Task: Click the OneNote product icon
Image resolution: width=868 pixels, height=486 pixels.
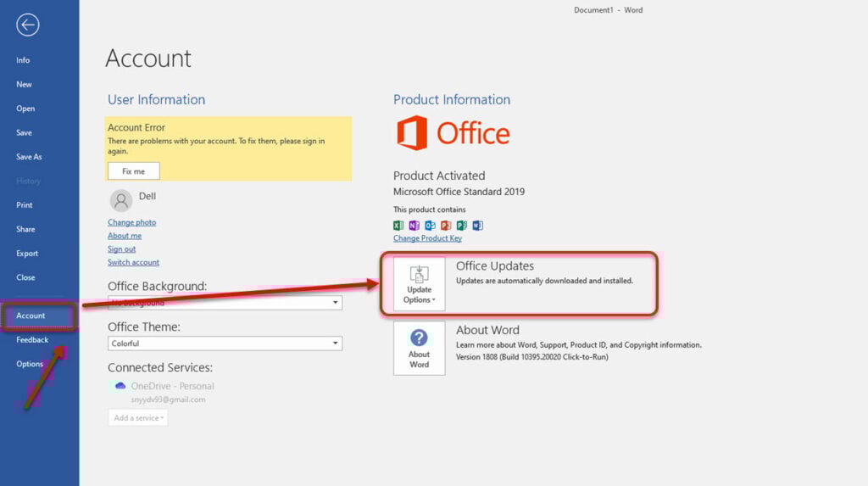Action: pos(414,225)
